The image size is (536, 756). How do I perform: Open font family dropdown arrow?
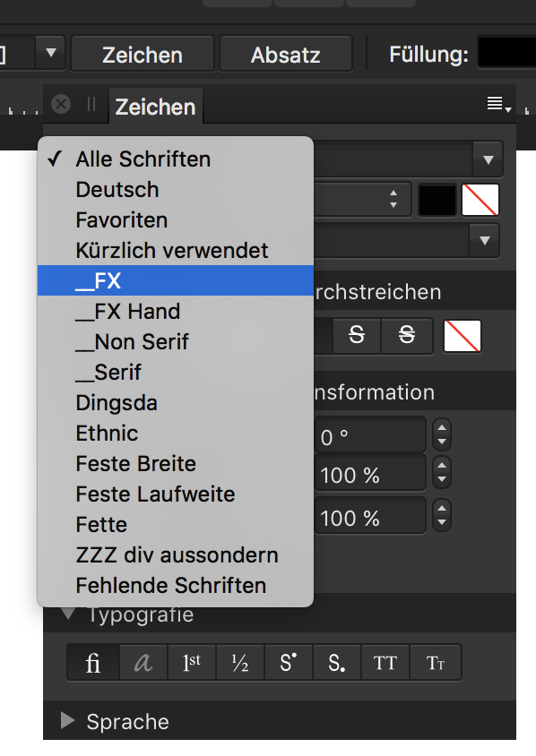[x=488, y=159]
